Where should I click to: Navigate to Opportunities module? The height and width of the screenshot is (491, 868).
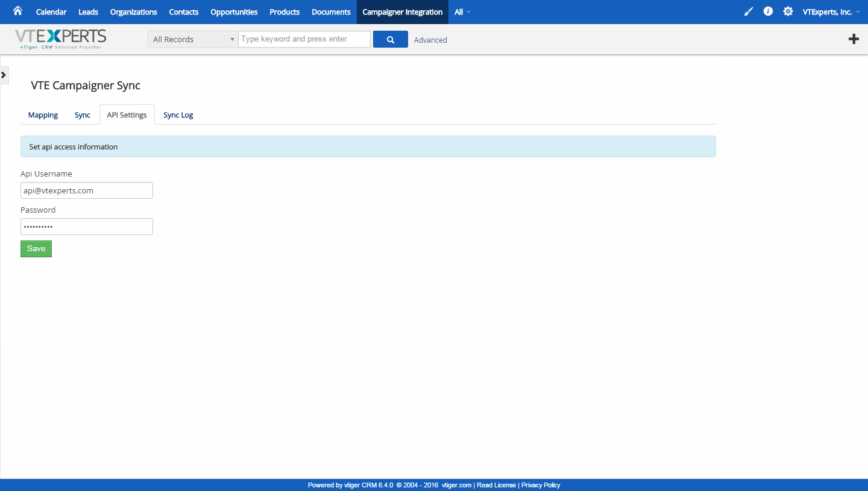[234, 12]
